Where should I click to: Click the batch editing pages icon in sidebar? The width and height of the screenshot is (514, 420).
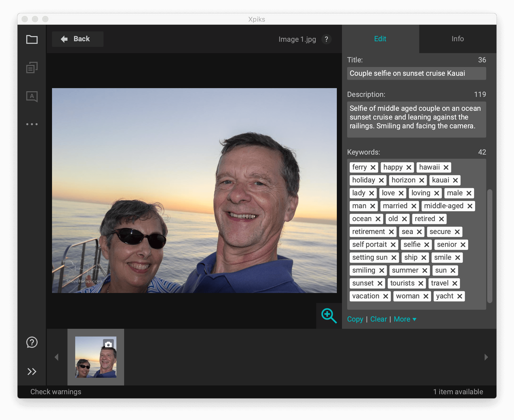click(32, 68)
